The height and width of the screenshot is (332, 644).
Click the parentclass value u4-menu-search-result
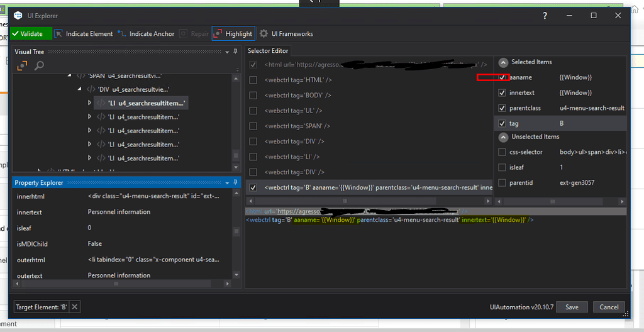coord(592,108)
